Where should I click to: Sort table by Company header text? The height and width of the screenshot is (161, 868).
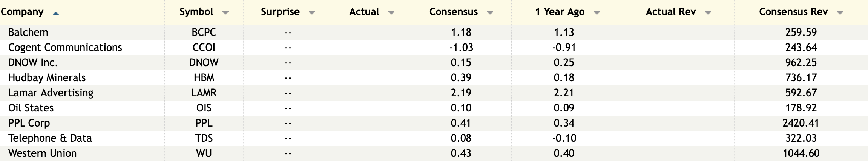[22, 12]
